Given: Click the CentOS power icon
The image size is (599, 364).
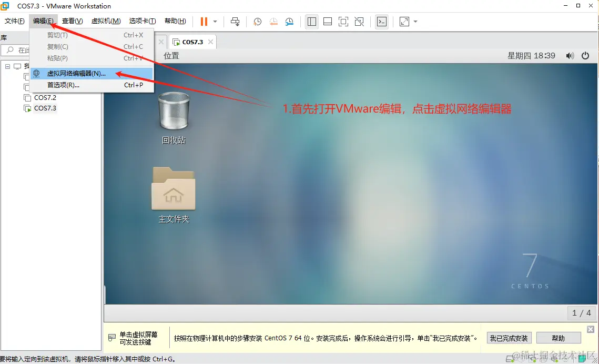Looking at the screenshot, I should [x=585, y=56].
